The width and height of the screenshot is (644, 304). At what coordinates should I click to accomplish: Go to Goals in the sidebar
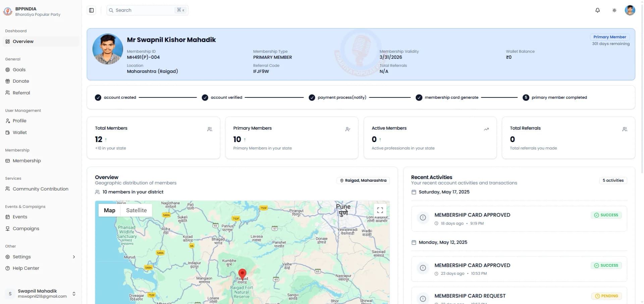(x=41, y=70)
